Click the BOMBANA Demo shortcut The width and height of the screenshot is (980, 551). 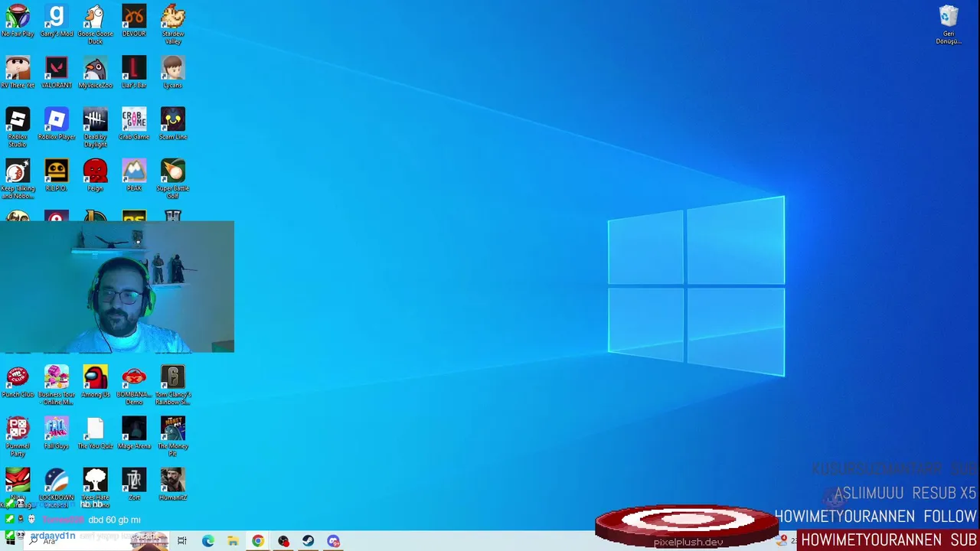point(134,385)
